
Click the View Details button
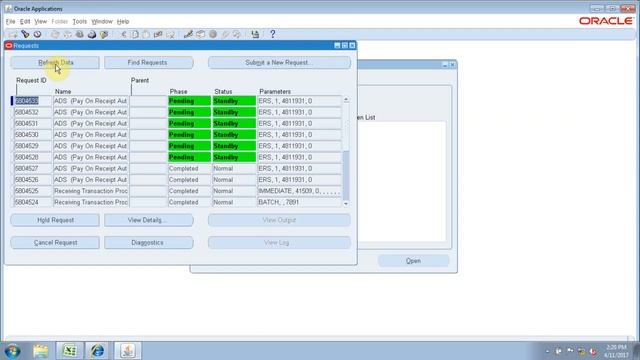coord(149,220)
